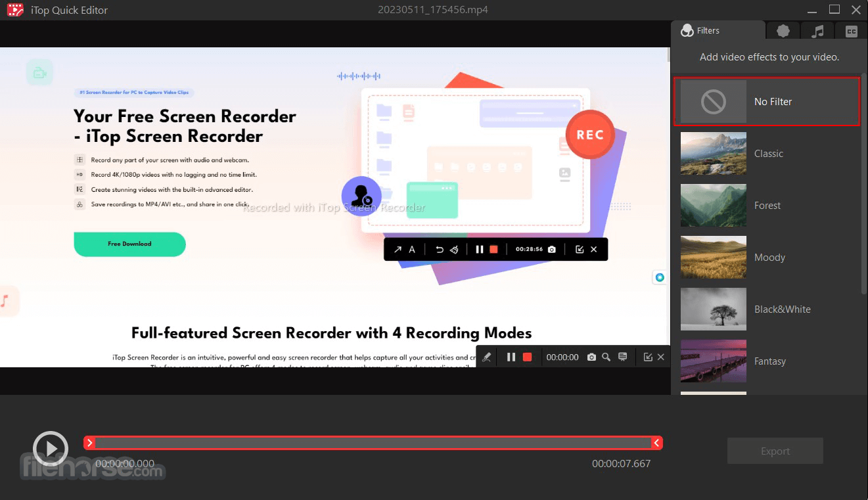
Task: Apply the Classic filter
Action: (x=767, y=153)
